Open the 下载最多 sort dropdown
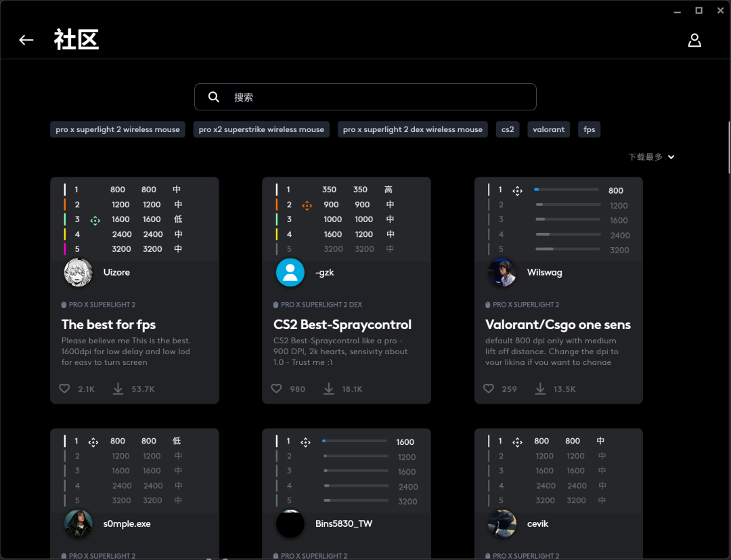 (651, 157)
